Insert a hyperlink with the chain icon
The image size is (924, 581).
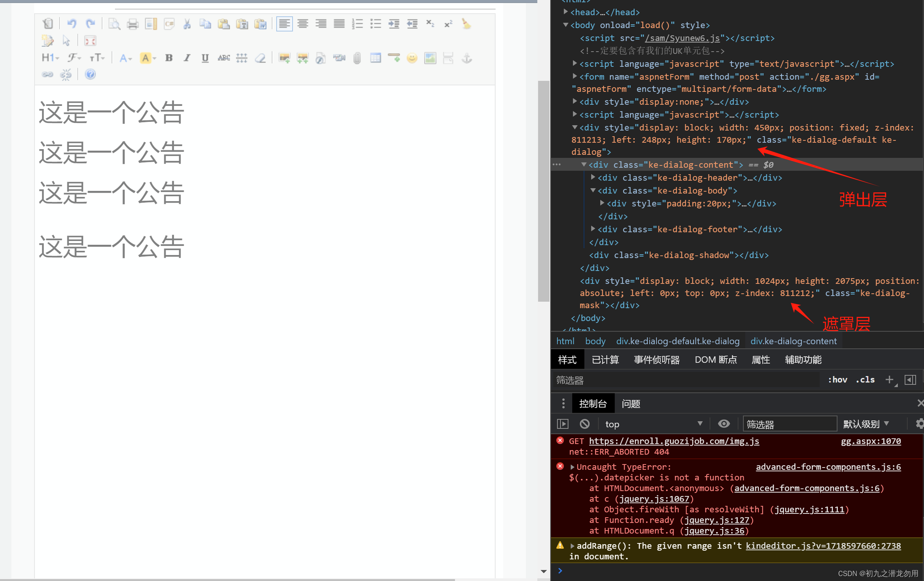[47, 74]
